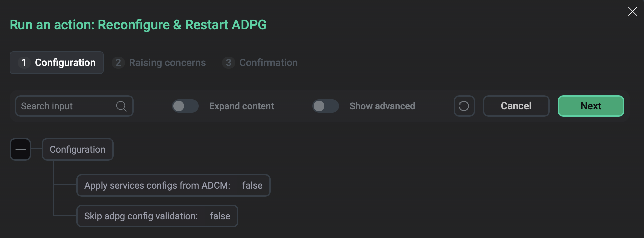Screen dimensions: 644x238
Task: Click the Cancel button
Action: 516,106
